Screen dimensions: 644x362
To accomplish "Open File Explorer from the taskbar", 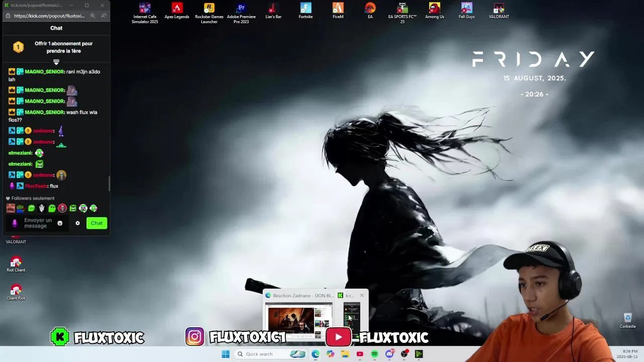I will [x=345, y=354].
